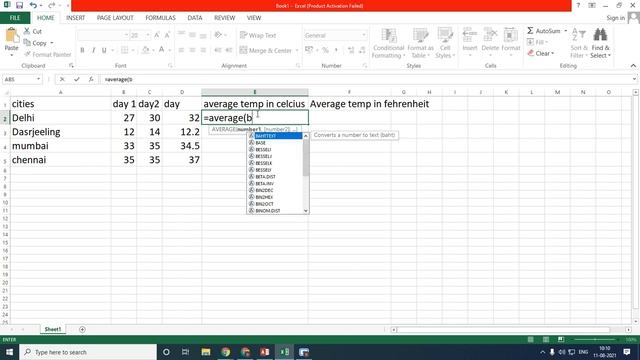
Task: Open Chrome from taskbar
Action: click(x=225, y=352)
